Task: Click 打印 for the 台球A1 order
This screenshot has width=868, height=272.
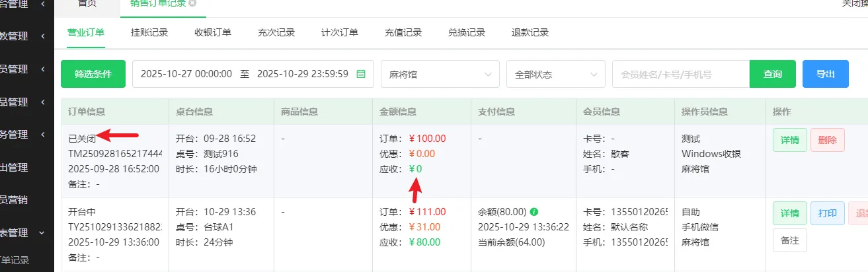Action: click(x=827, y=213)
